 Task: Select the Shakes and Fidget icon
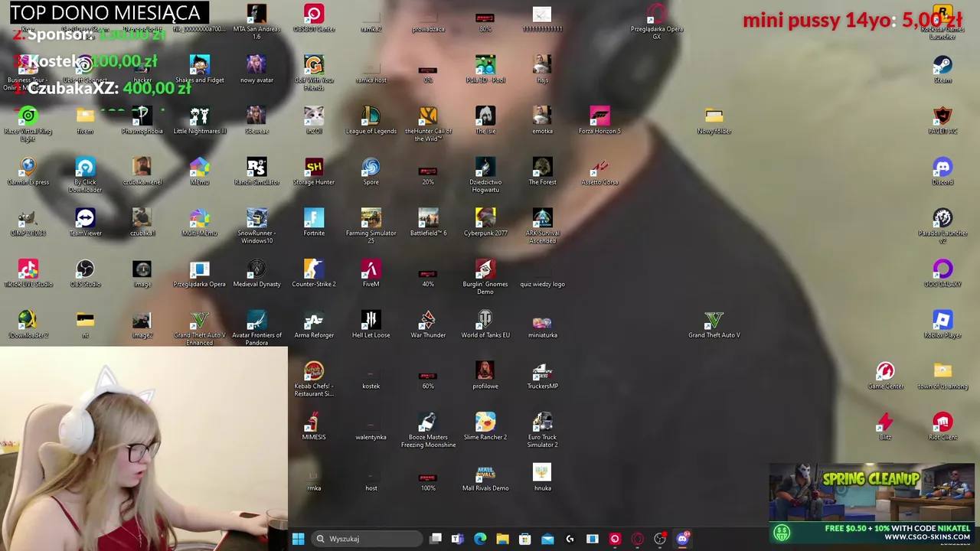click(x=199, y=65)
